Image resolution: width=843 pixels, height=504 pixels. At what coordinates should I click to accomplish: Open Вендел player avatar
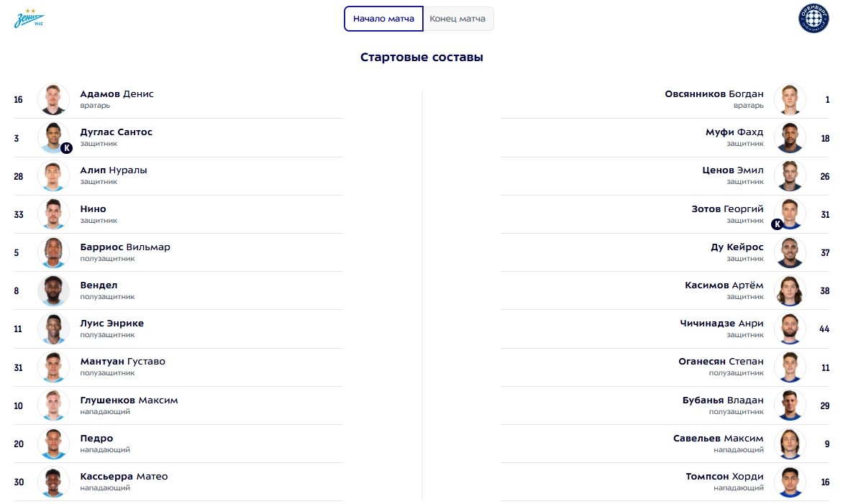pos(53,290)
